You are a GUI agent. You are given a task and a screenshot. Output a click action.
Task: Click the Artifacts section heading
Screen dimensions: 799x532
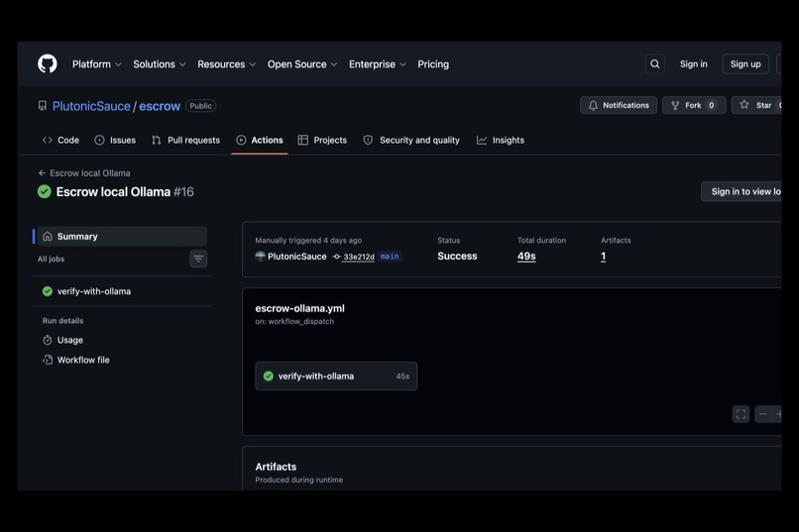[x=276, y=467]
